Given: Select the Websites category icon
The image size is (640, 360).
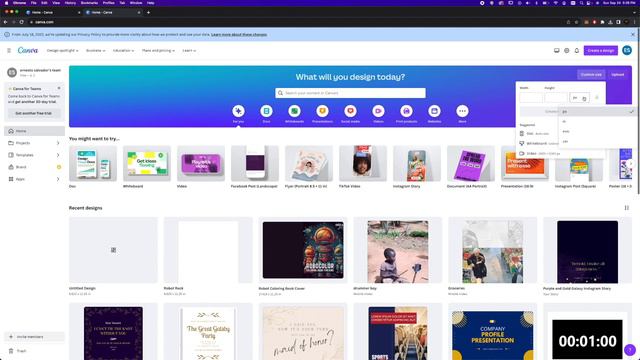Looking at the screenshot, I should 434,111.
